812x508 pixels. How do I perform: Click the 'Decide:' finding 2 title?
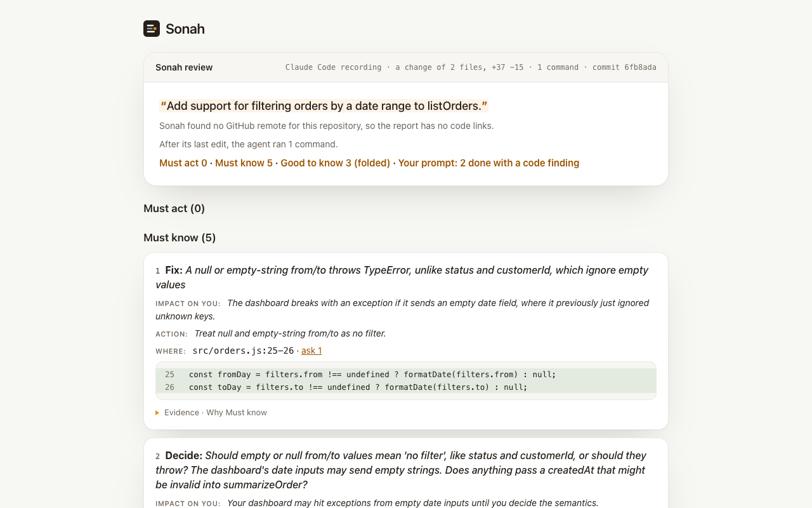(x=402, y=470)
